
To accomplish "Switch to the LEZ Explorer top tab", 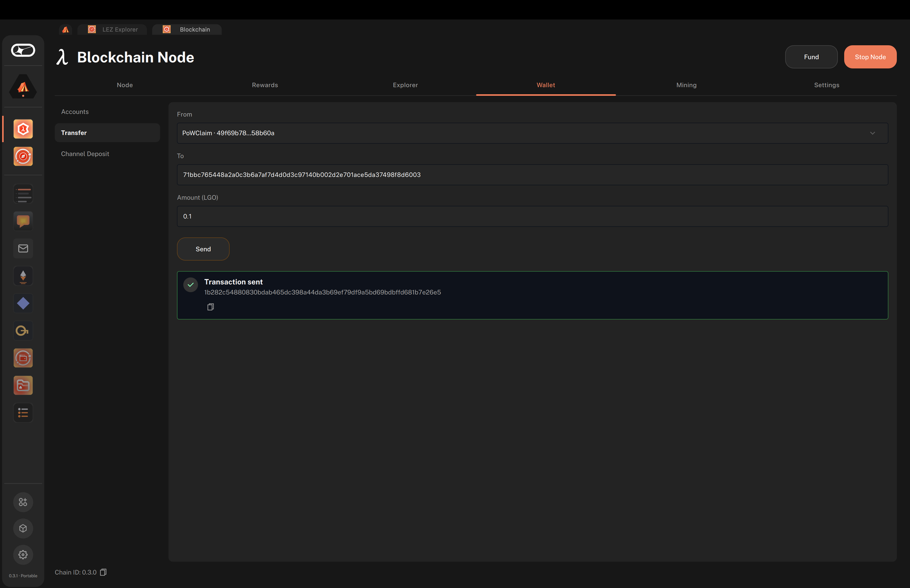I will [113, 29].
